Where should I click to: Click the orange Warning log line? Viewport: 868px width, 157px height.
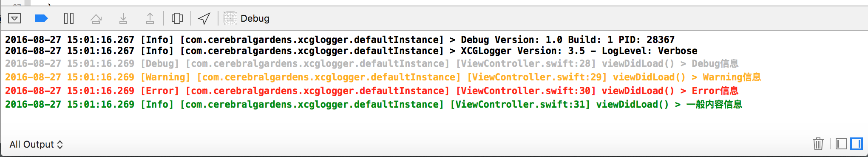pos(383,77)
